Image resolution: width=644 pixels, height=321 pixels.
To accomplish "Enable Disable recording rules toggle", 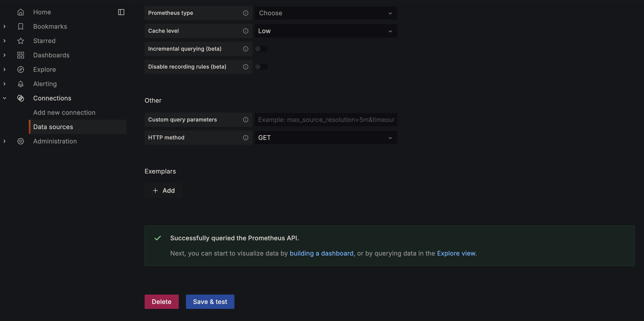I will point(262,67).
